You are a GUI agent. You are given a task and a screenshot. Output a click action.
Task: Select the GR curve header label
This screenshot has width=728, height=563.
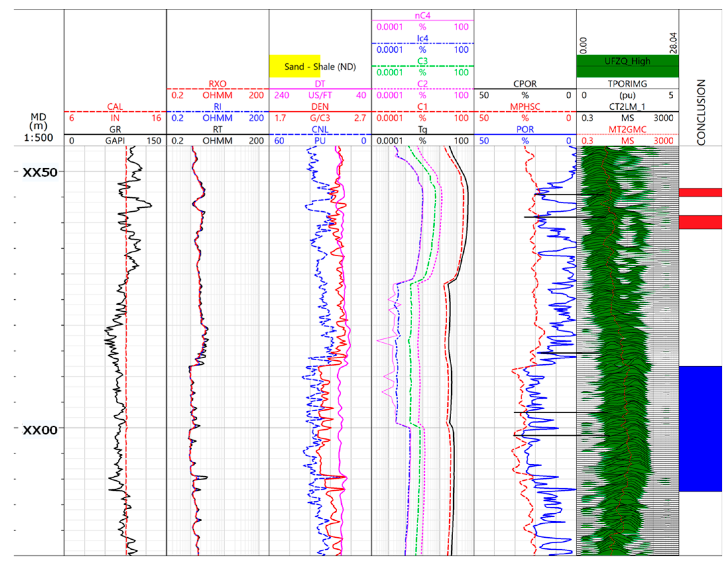point(115,129)
